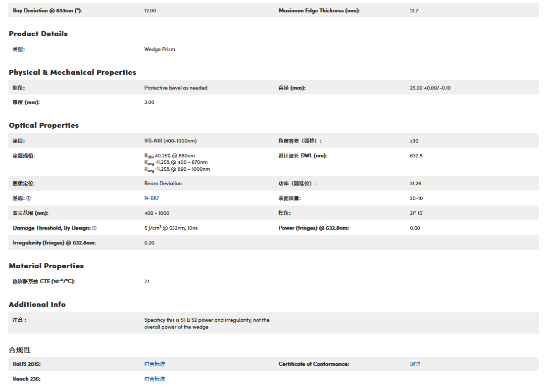Click 浏览 for Certificate of Conformance
This screenshot has height=392, width=546.
pos(415,364)
